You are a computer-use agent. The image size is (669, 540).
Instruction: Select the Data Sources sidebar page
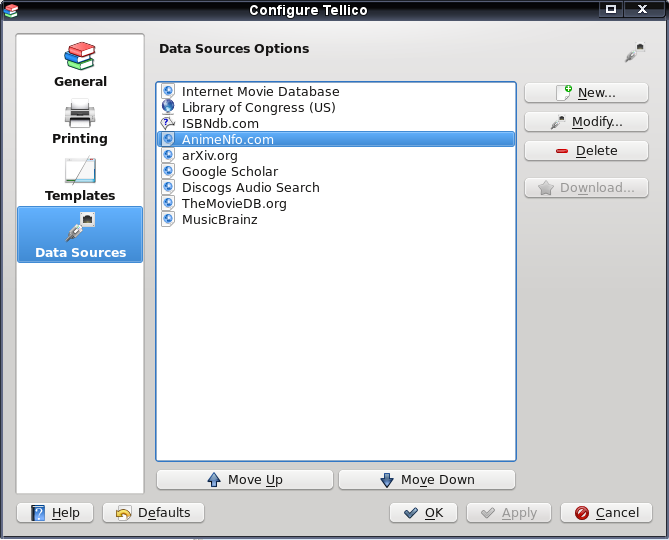(80, 234)
